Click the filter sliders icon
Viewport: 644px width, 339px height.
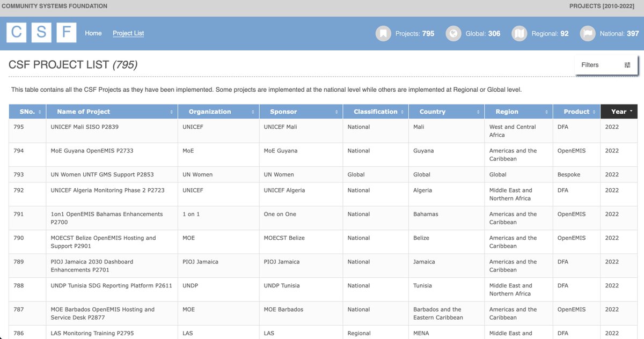tap(627, 65)
